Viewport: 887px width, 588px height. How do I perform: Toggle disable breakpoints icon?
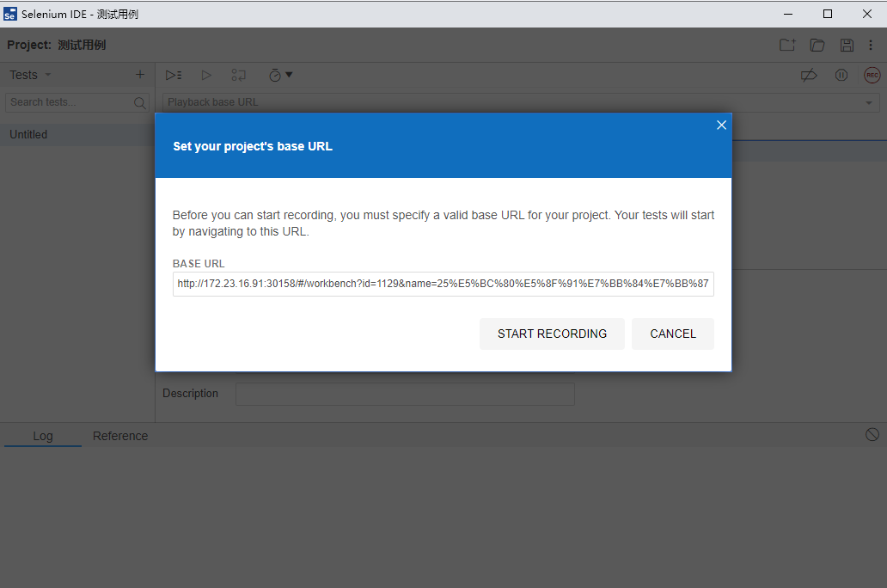tap(809, 75)
